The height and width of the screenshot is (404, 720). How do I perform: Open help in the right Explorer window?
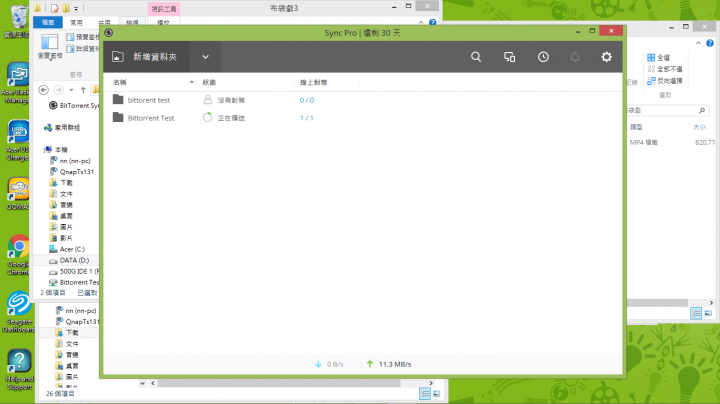tap(710, 43)
